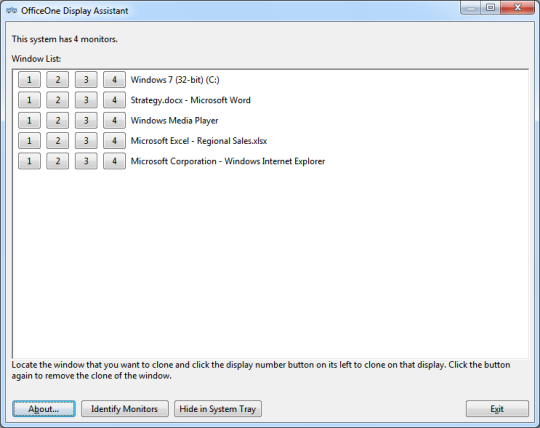Hide the app in System Tray

(x=218, y=409)
